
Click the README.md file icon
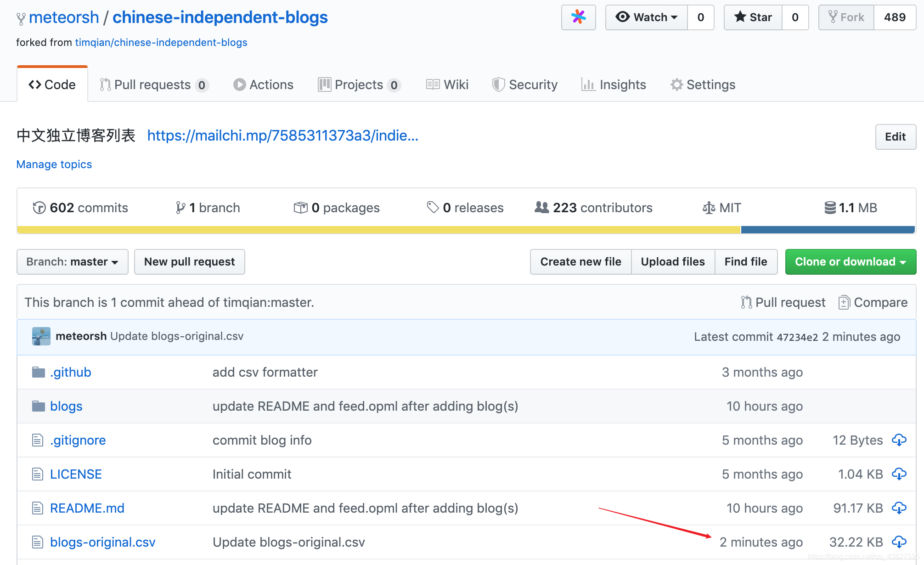tap(38, 508)
